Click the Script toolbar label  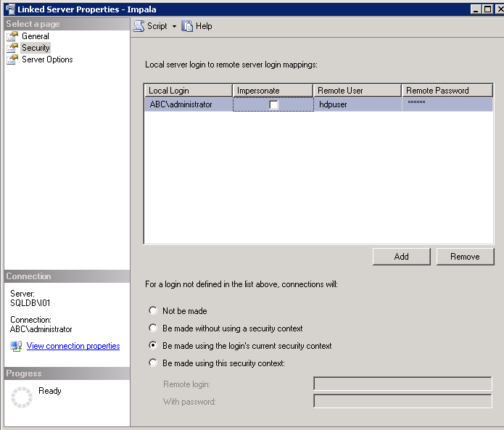(x=157, y=26)
